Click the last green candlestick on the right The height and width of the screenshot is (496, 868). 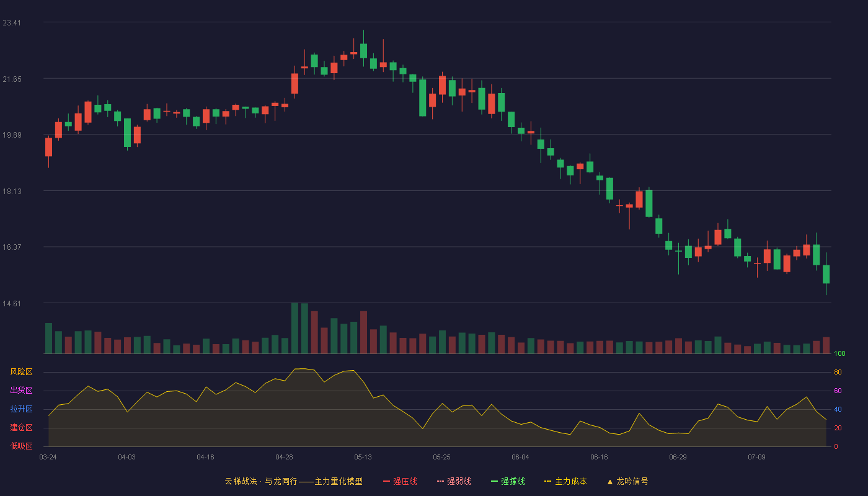[x=826, y=274]
